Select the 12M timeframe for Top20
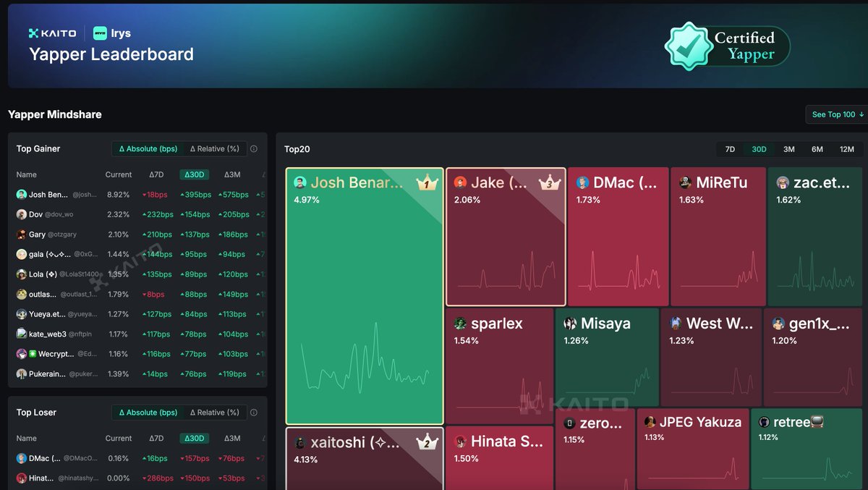This screenshot has width=868, height=490. pyautogui.click(x=847, y=150)
